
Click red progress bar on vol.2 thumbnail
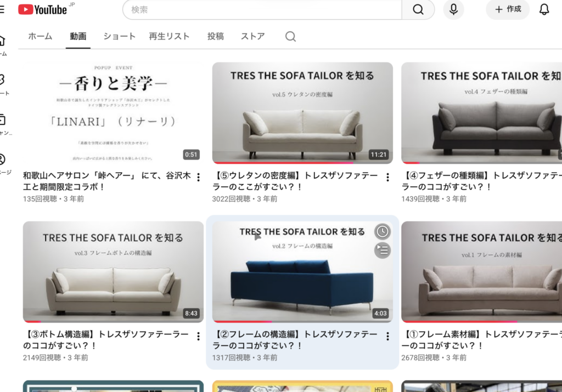pyautogui.click(x=242, y=321)
